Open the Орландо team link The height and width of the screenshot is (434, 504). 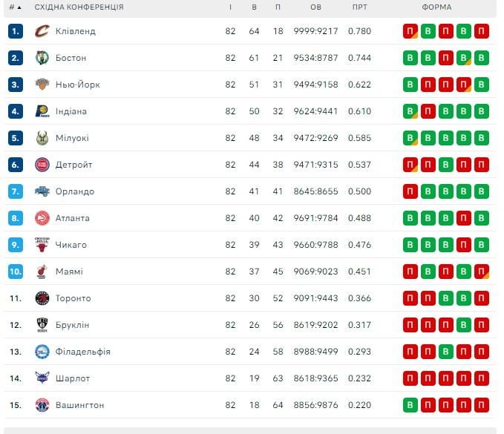coord(75,191)
